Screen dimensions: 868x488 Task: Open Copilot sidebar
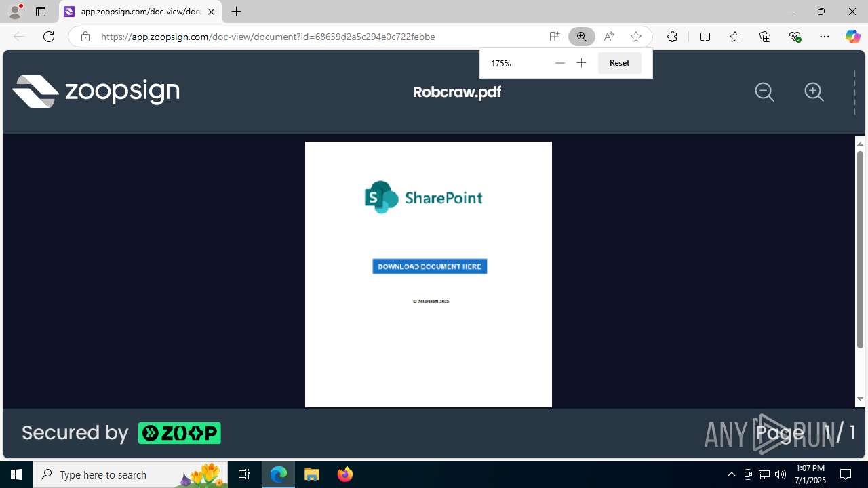852,37
